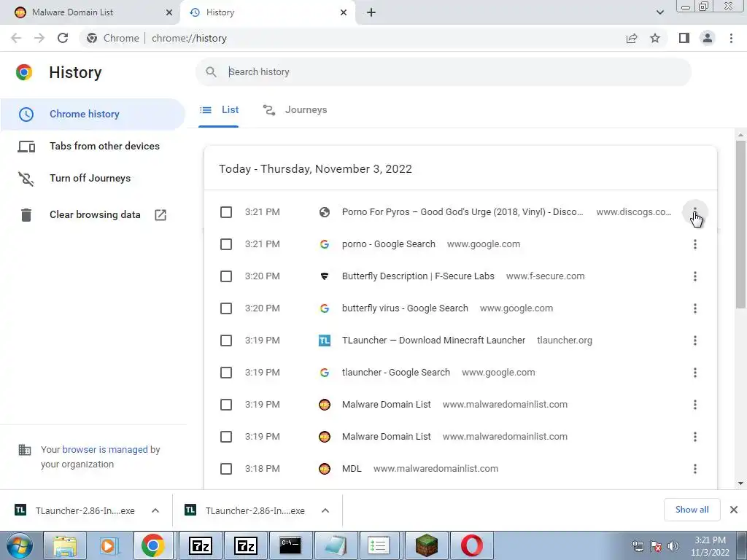Image resolution: width=747 pixels, height=560 pixels.
Task: Check box for porno Google Search entry
Action: click(x=226, y=244)
